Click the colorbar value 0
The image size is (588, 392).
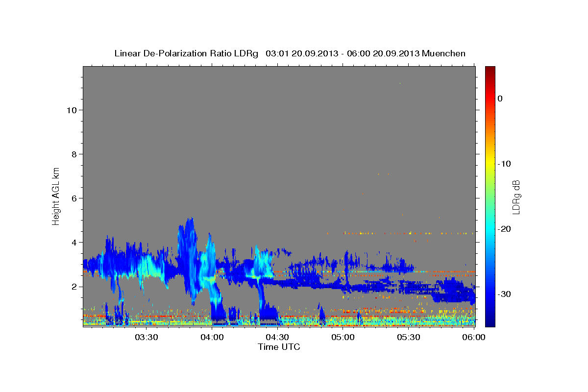coord(500,98)
